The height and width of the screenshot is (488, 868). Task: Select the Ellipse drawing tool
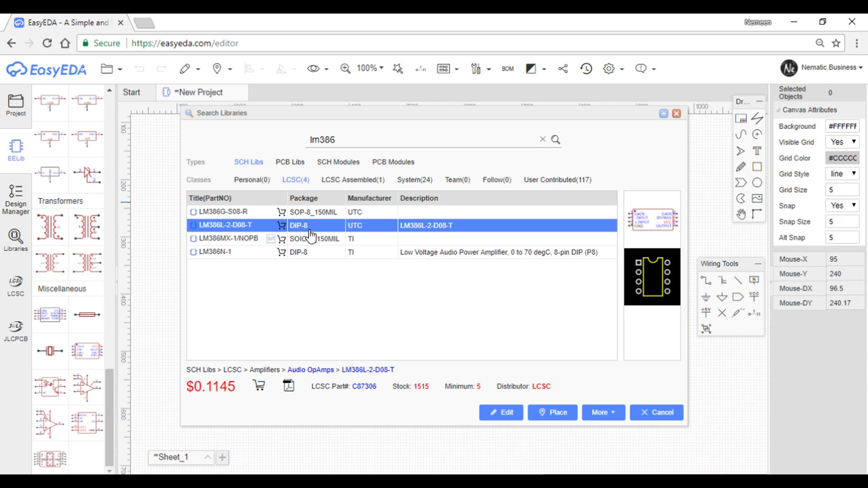[757, 183]
